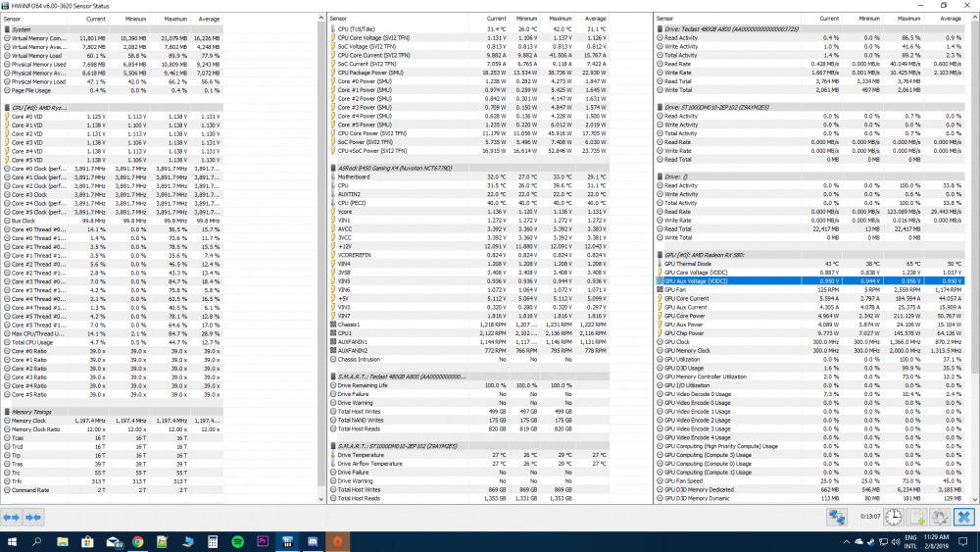Viewport: 980px width, 552px height.
Task: Select the "Total CPU Usage" row
Action: tap(113, 342)
